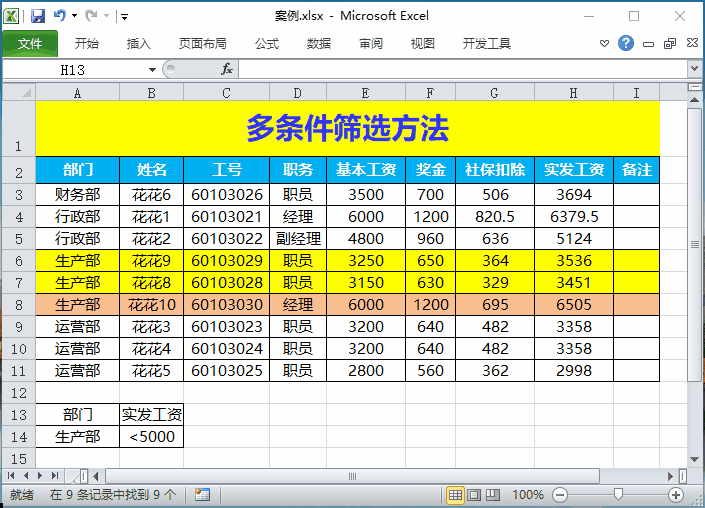Click the Undo arrow icon
The height and width of the screenshot is (508, 705).
(60, 16)
